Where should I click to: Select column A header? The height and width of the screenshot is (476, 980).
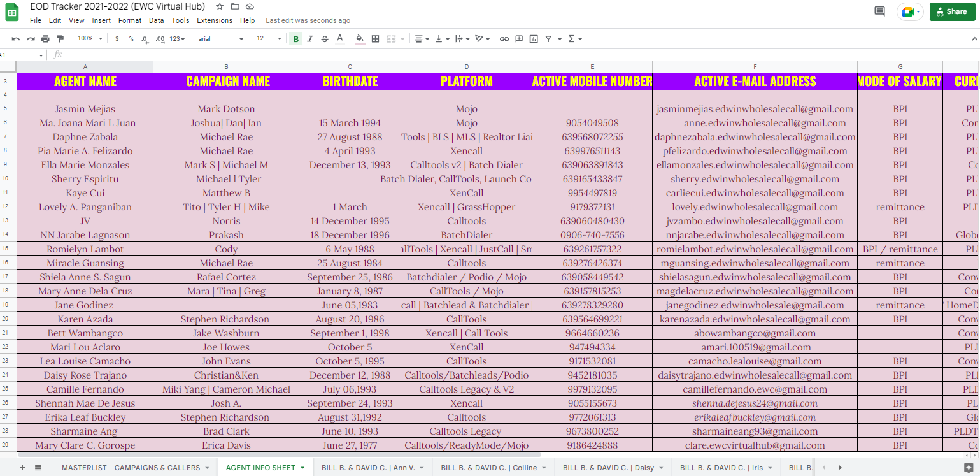point(85,67)
